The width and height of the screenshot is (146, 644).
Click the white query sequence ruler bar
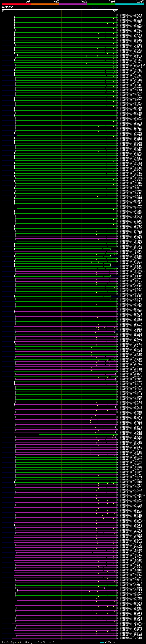[60, 9]
